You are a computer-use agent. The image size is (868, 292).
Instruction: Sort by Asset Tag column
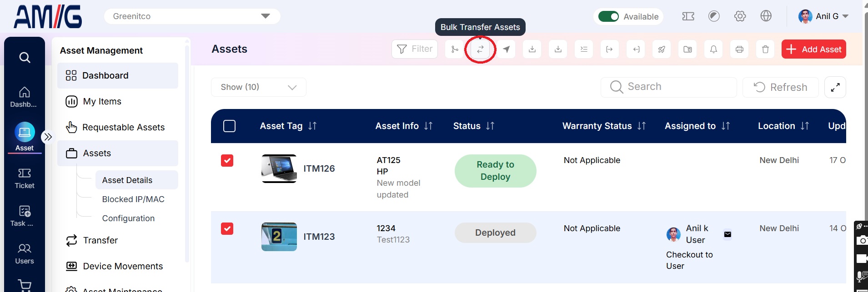click(312, 126)
